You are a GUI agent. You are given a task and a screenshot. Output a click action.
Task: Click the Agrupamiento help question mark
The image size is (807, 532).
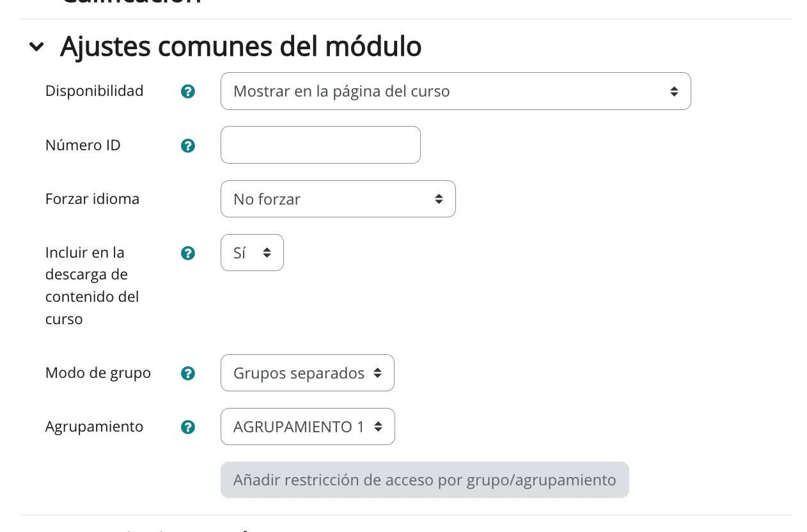coord(188,427)
